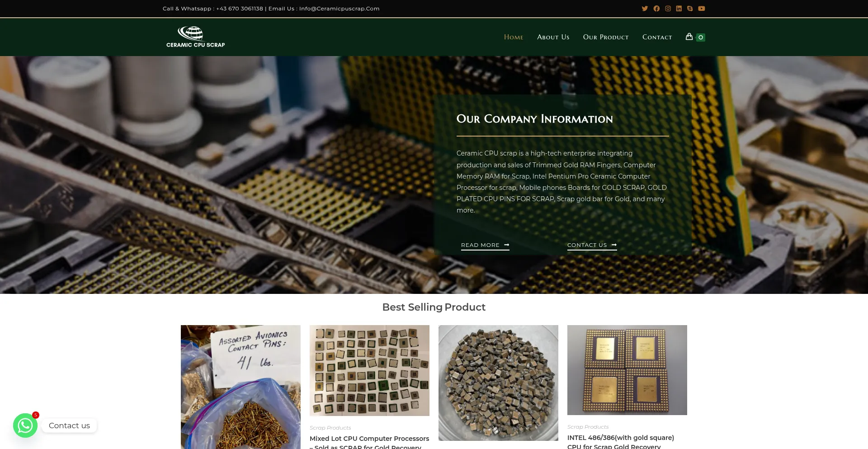The width and height of the screenshot is (868, 449).
Task: Click the Ceramic CPU Scrap logo
Action: tap(195, 37)
